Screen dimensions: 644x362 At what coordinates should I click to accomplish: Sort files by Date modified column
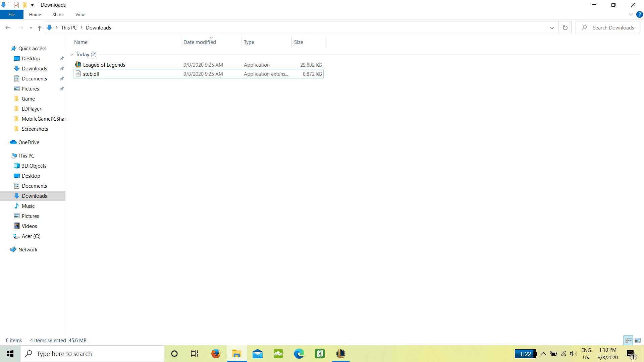tap(211, 42)
